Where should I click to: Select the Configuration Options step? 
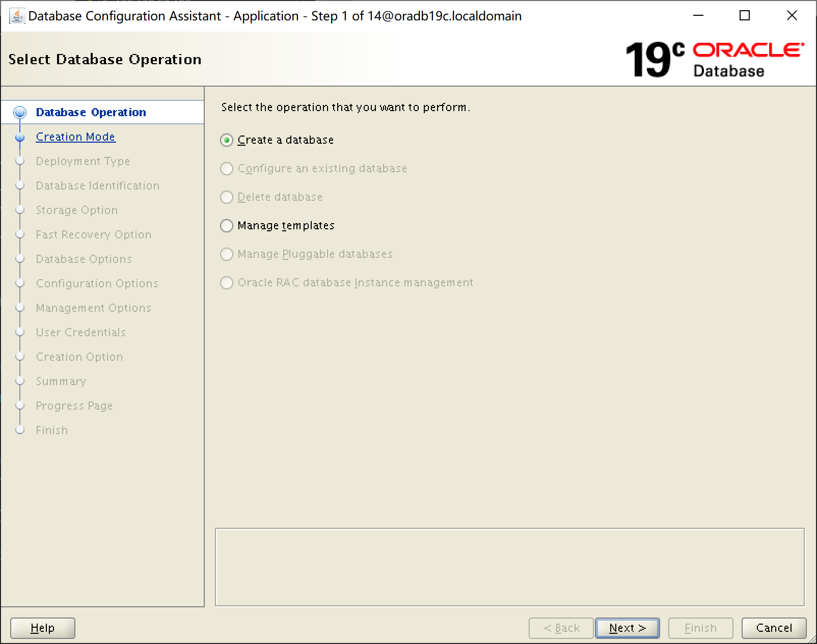point(97,283)
